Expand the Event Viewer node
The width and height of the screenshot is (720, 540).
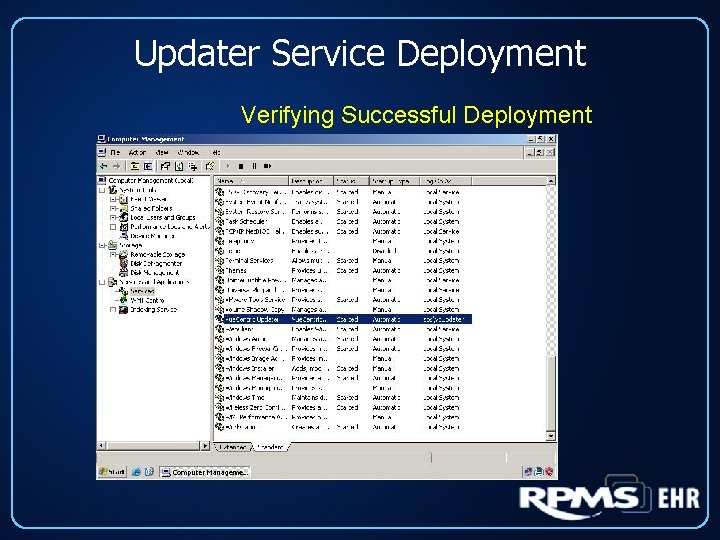click(113, 199)
